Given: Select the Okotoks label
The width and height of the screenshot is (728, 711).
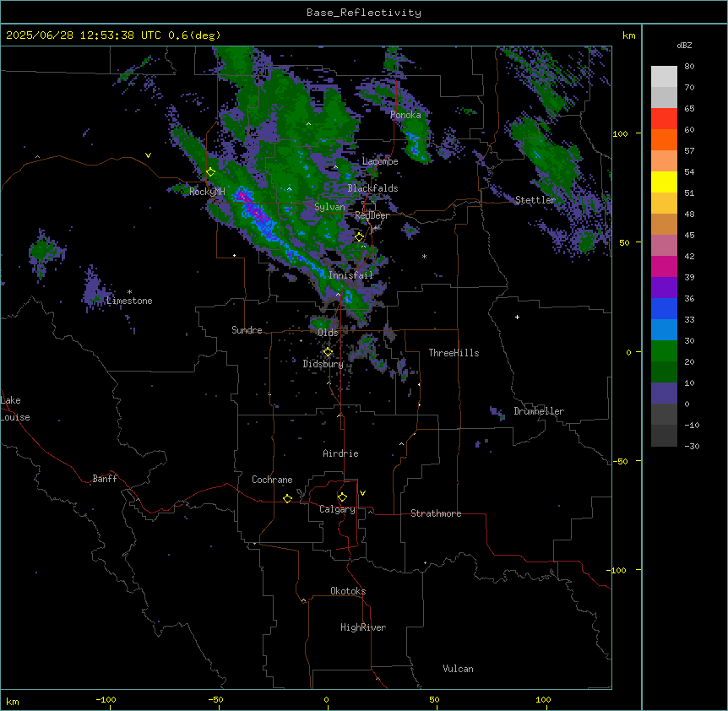Looking at the screenshot, I should tap(348, 591).
